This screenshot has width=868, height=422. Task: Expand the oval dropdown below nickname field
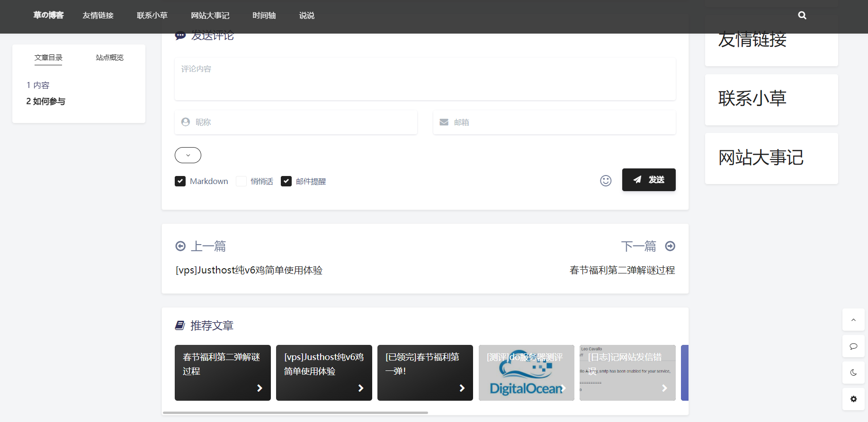(188, 155)
